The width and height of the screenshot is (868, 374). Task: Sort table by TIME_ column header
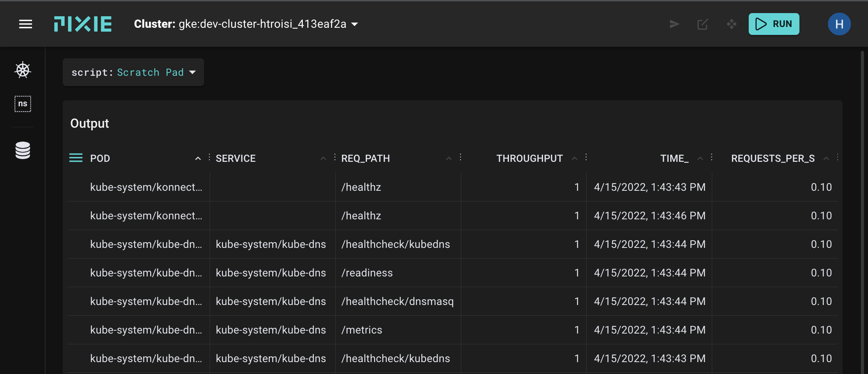pos(674,159)
